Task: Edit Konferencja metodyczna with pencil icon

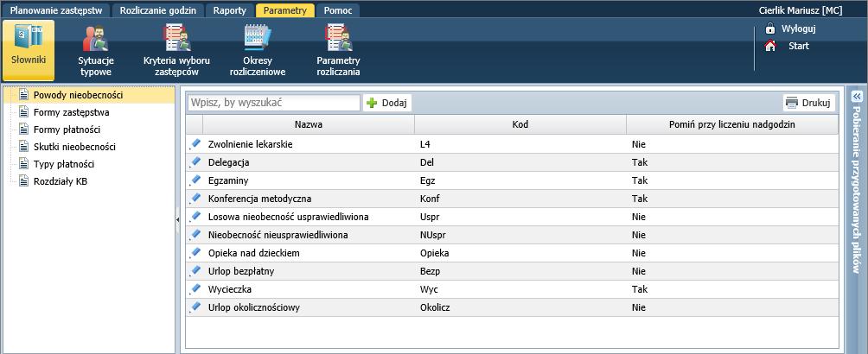Action: [195, 198]
